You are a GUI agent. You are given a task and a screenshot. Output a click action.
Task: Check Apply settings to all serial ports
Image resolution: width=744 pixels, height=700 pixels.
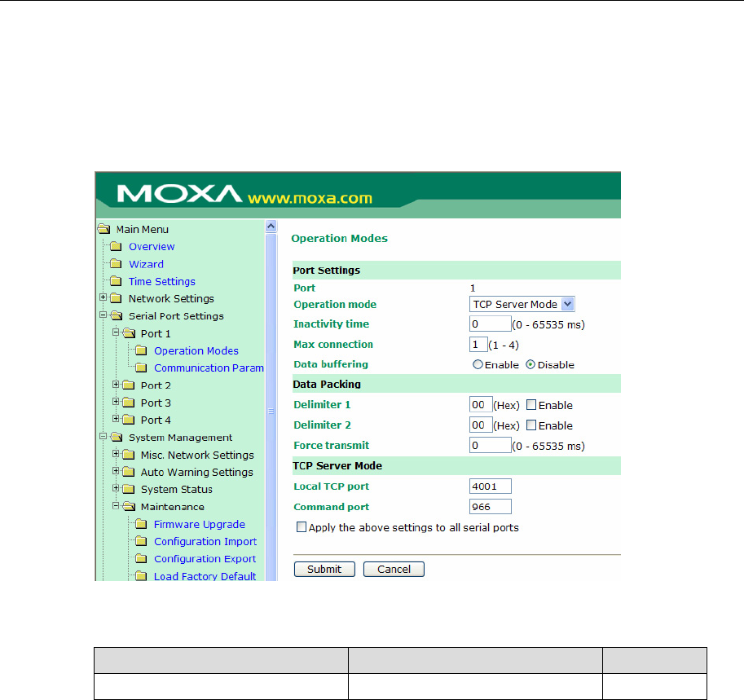pos(302,527)
